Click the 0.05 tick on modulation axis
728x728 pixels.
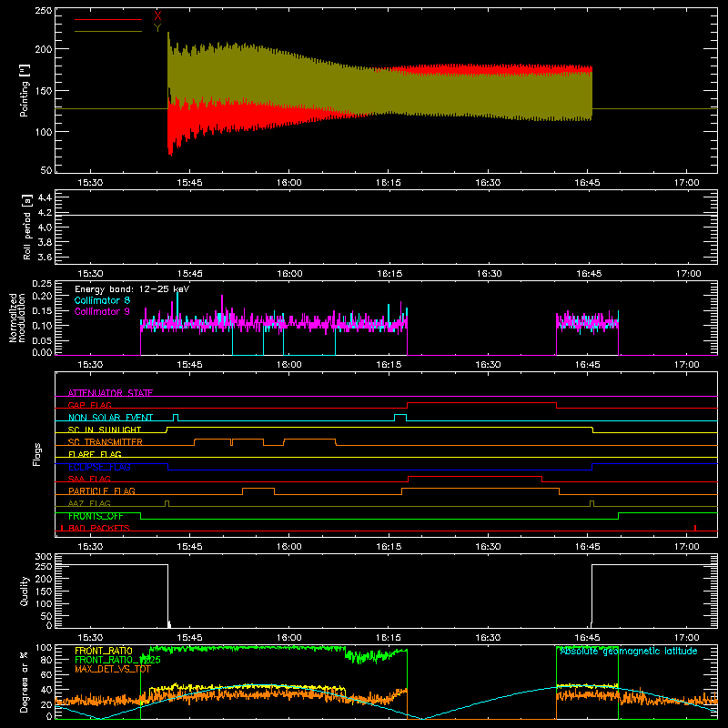click(42, 340)
